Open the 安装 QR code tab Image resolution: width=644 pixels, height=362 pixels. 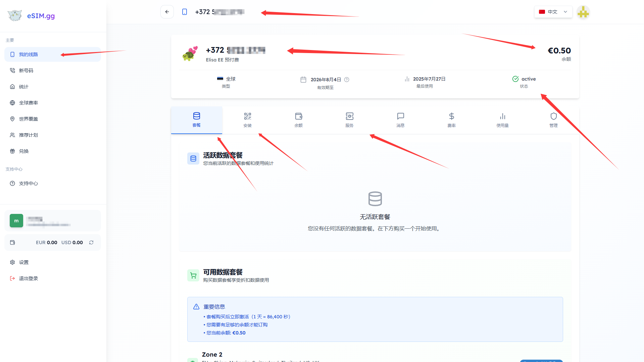(x=247, y=120)
